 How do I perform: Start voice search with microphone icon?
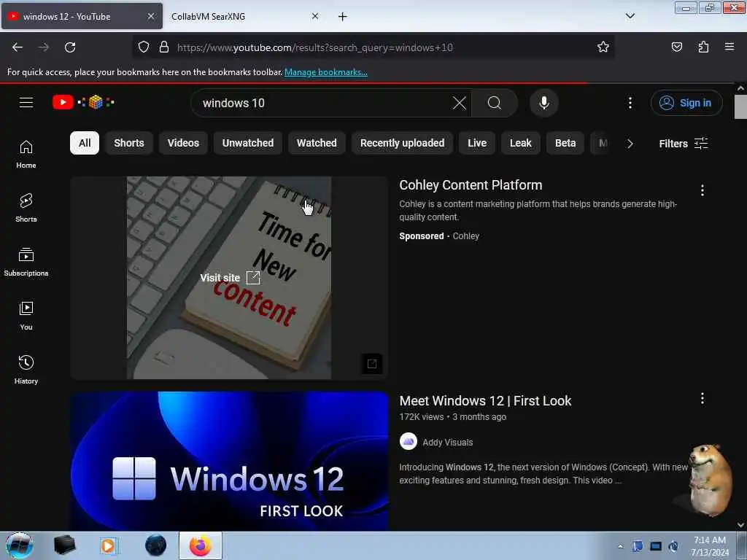[543, 103]
